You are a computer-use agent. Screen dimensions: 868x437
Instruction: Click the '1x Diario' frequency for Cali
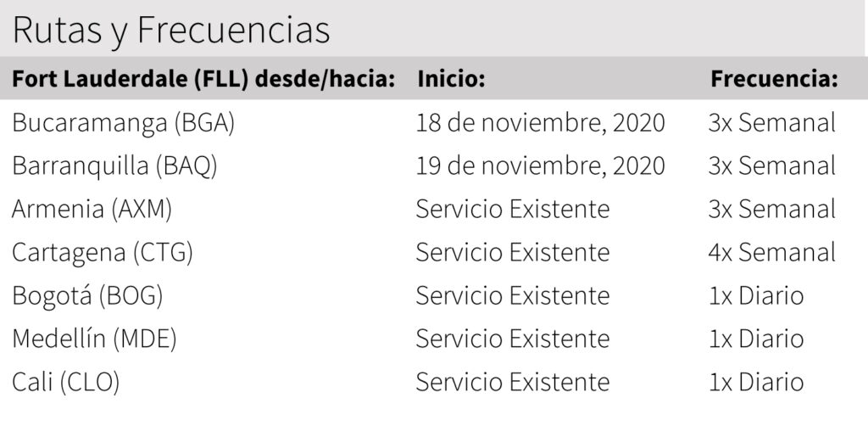755,382
